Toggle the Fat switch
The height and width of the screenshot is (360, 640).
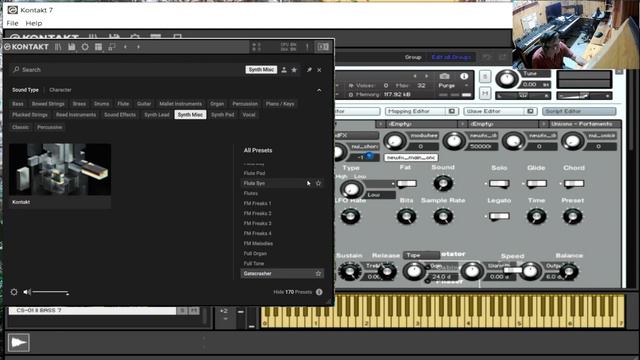[406, 184]
